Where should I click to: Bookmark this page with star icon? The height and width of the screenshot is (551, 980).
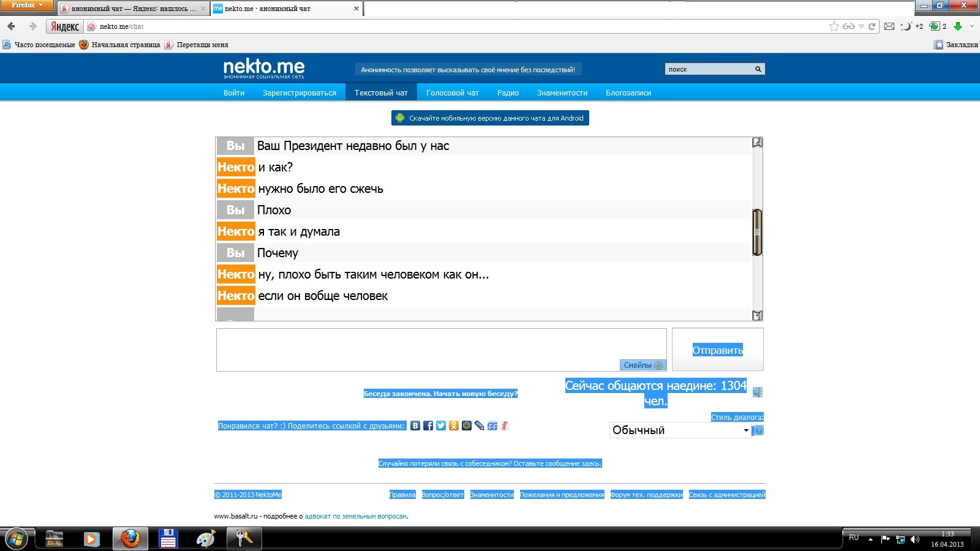coord(834,26)
